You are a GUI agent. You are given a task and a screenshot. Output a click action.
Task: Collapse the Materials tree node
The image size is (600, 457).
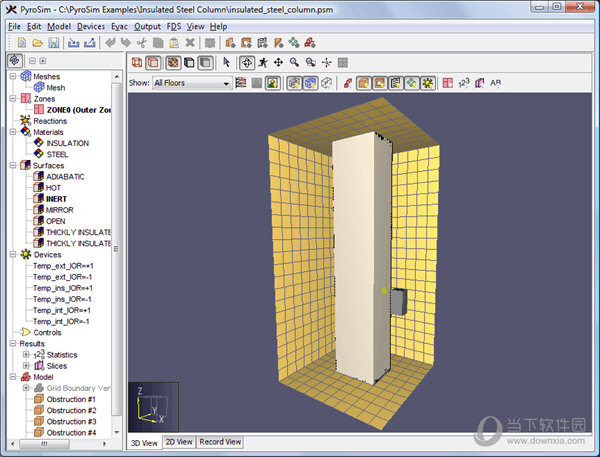coord(13,132)
